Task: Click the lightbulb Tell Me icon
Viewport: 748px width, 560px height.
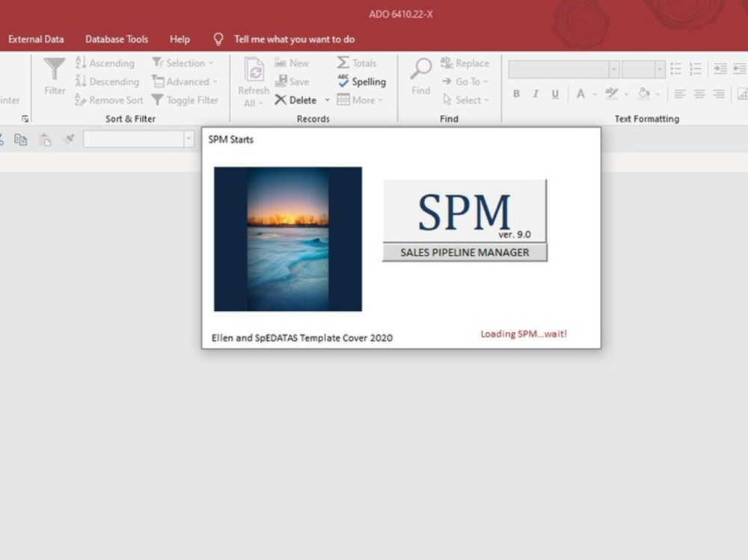Action: click(x=218, y=39)
